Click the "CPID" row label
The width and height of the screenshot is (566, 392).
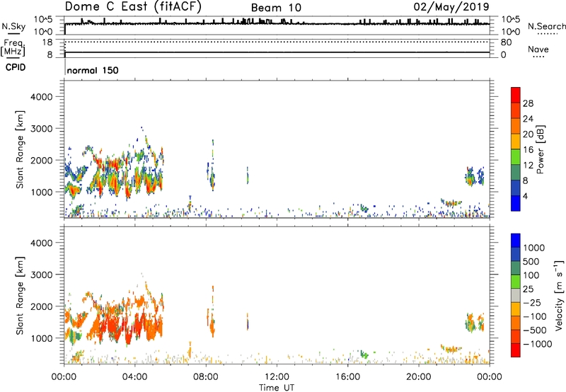click(x=16, y=67)
